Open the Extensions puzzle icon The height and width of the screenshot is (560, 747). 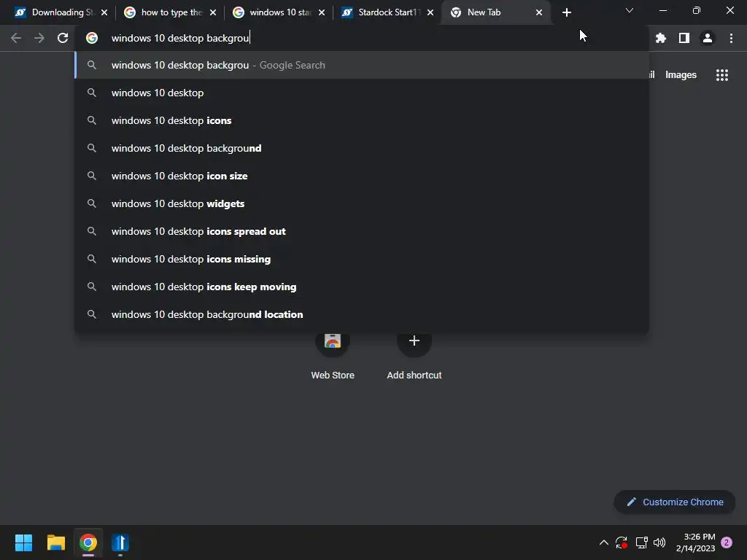point(661,38)
